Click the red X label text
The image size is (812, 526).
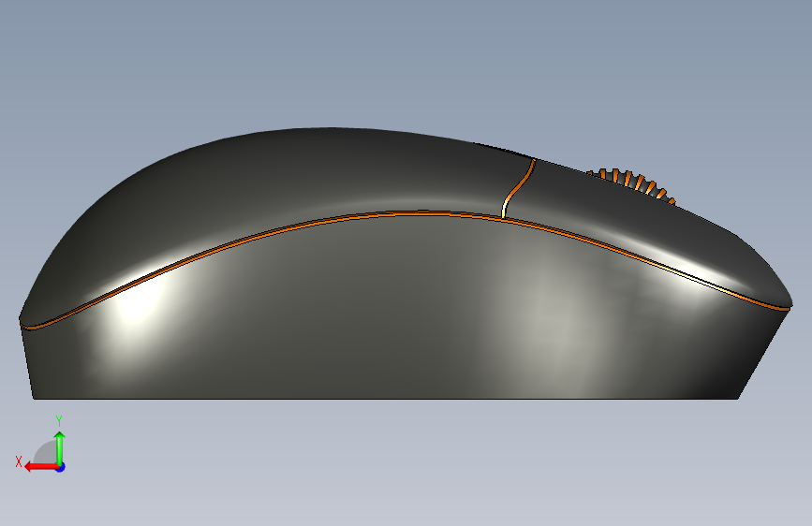[19, 461]
